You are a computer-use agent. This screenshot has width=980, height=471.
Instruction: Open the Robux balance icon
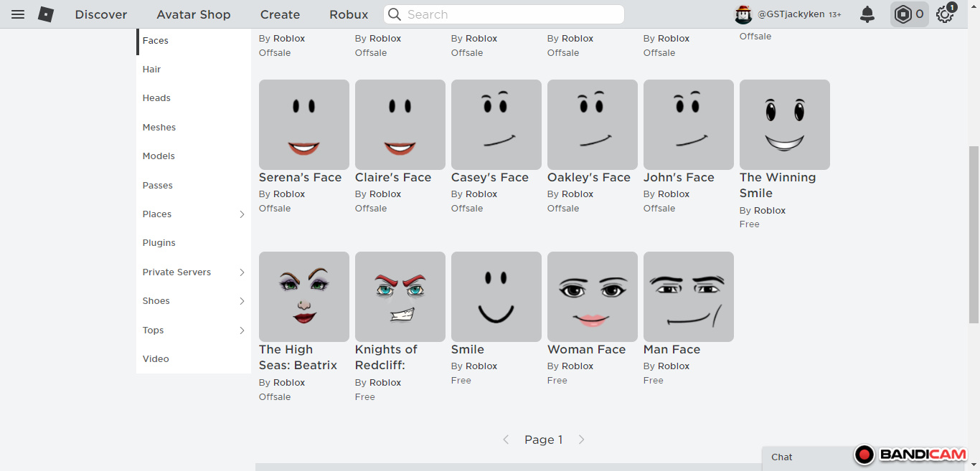(x=903, y=14)
